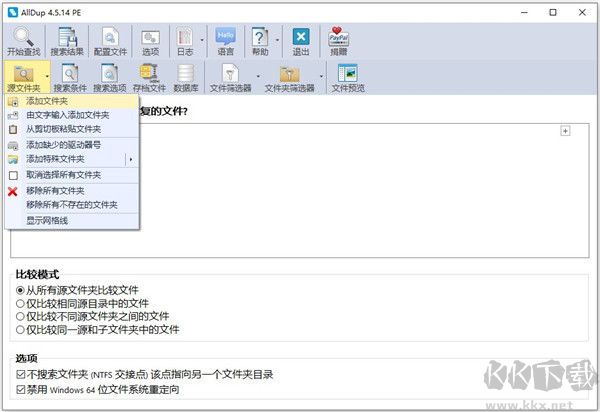The image size is (600, 412).
Task: Open the 文件预览 preview icon
Action: coord(347,73)
